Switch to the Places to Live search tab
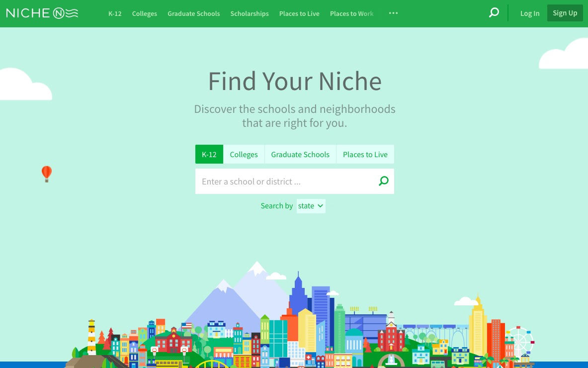588x368 pixels. pyautogui.click(x=365, y=154)
